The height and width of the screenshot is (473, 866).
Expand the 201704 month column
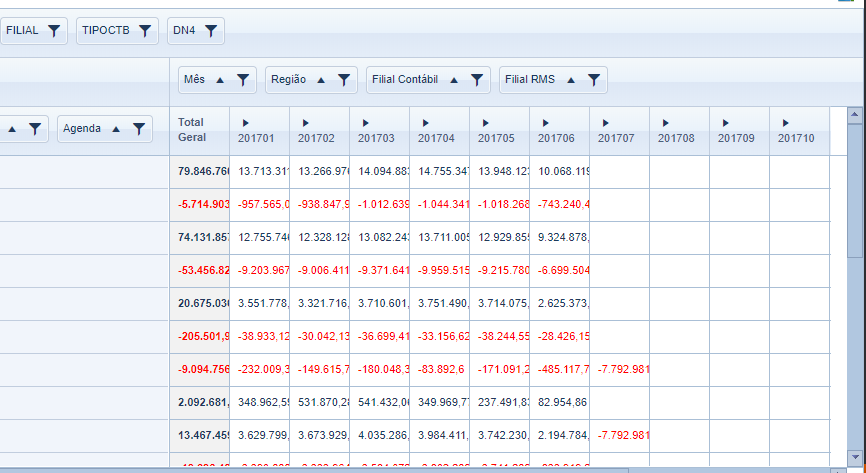click(x=426, y=123)
